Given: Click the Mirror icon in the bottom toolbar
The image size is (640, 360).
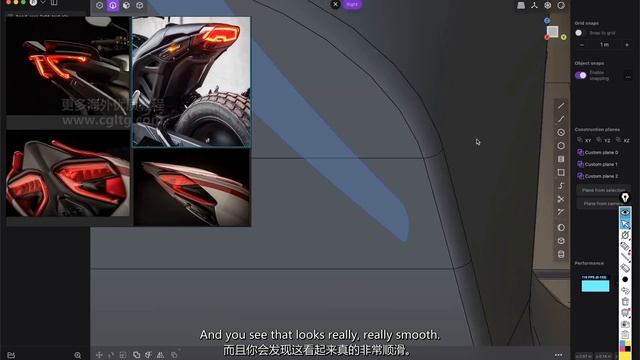Looking at the screenshot, I should click(x=160, y=355).
